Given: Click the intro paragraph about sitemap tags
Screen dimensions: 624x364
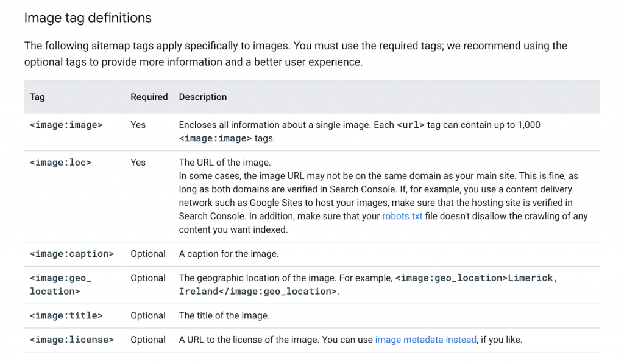Looking at the screenshot, I should 296,54.
